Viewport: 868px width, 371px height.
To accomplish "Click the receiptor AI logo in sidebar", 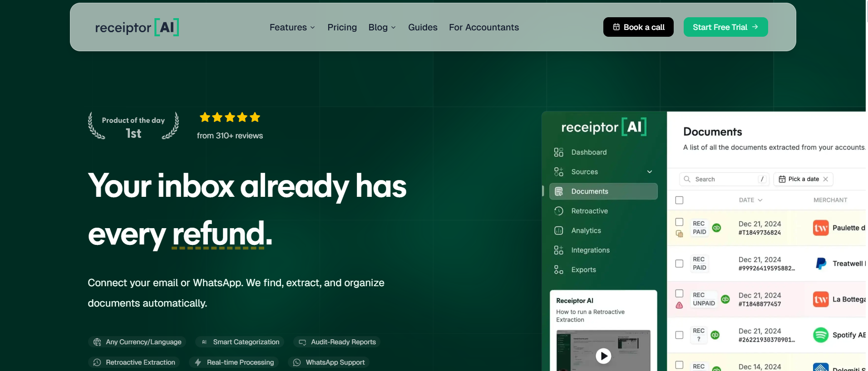I will pos(604,127).
